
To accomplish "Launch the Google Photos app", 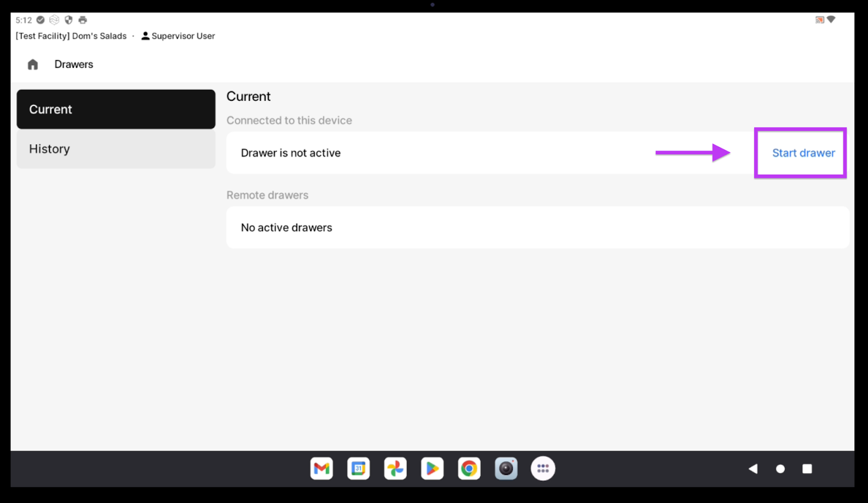I will point(395,468).
